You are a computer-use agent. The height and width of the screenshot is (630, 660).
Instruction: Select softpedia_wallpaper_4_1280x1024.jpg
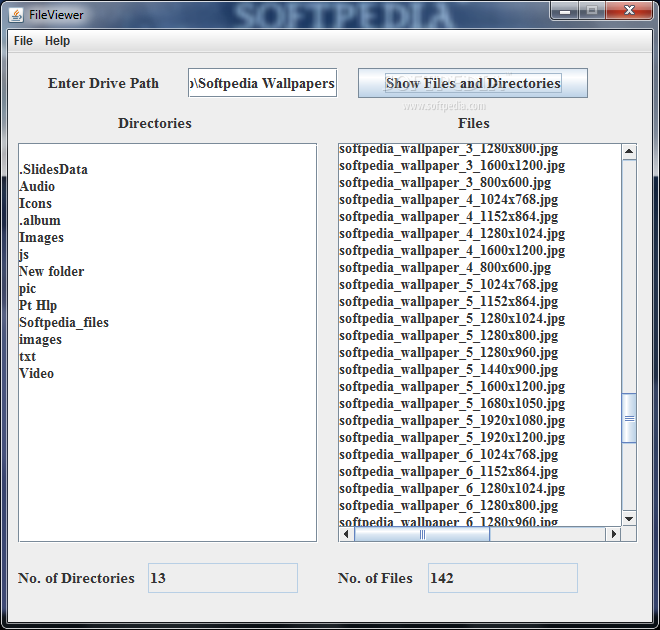(452, 233)
